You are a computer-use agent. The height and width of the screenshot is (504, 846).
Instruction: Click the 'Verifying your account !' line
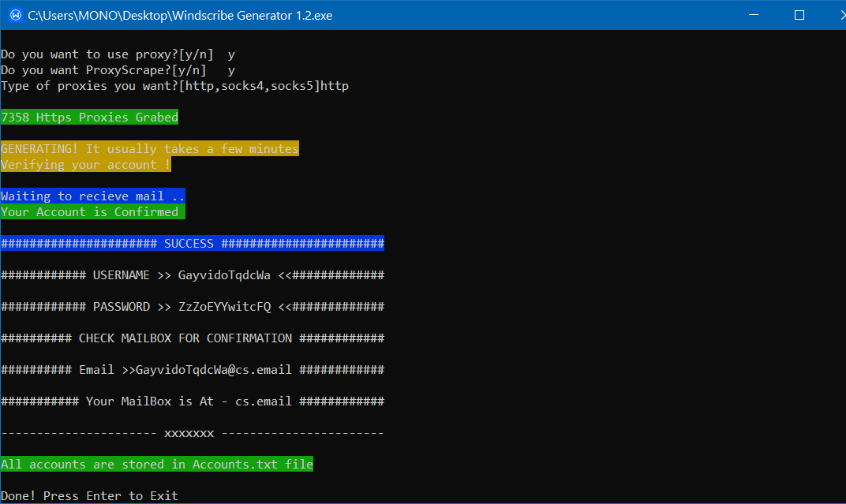[x=86, y=165]
